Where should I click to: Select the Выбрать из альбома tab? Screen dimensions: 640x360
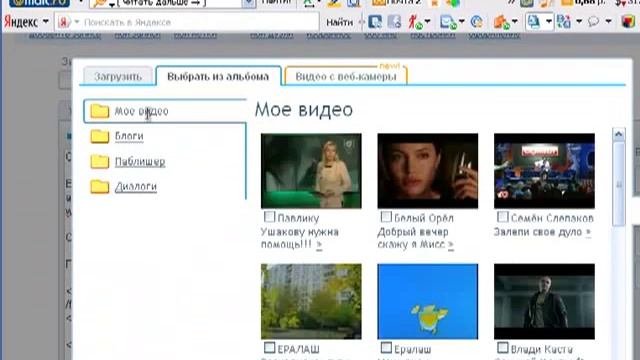coord(218,76)
